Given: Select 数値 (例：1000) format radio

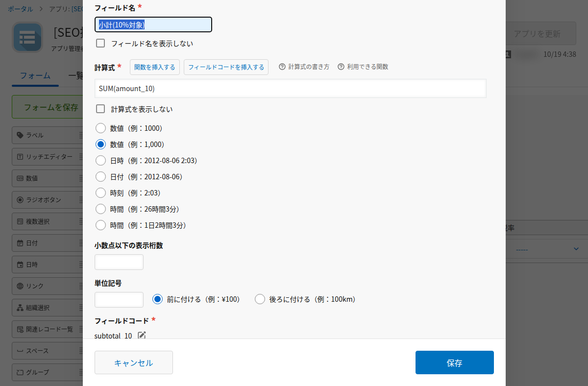Looking at the screenshot, I should tap(100, 128).
